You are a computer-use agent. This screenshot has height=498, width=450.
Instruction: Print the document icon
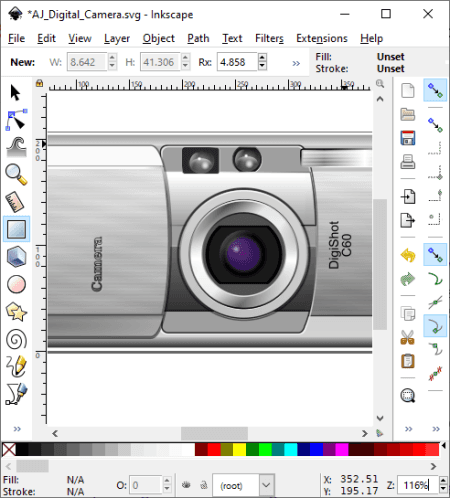tap(408, 162)
